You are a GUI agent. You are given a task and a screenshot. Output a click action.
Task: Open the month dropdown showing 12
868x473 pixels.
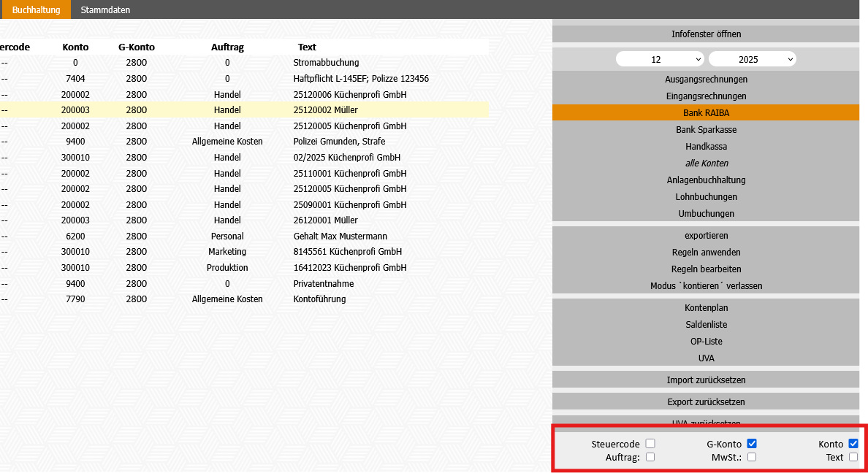click(x=660, y=59)
